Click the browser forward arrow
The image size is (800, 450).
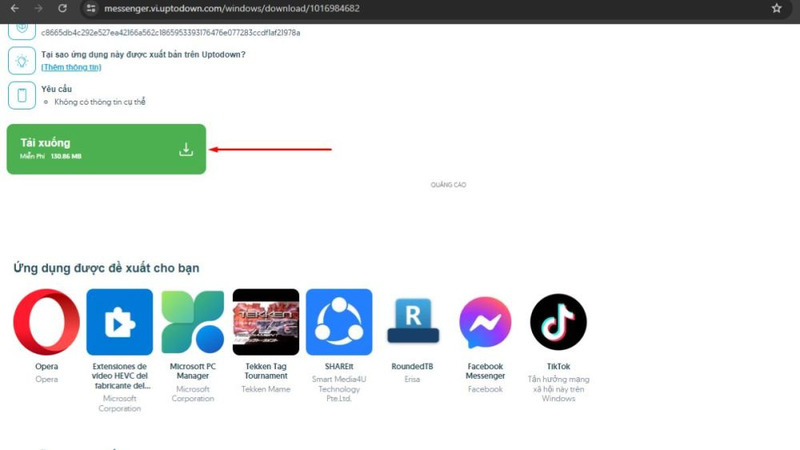[x=38, y=9]
